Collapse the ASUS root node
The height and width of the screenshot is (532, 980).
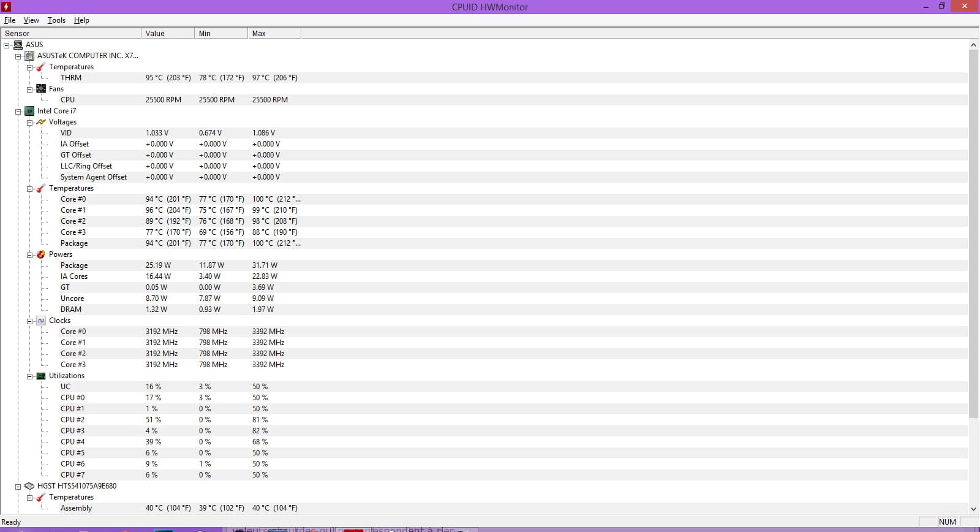pos(7,45)
